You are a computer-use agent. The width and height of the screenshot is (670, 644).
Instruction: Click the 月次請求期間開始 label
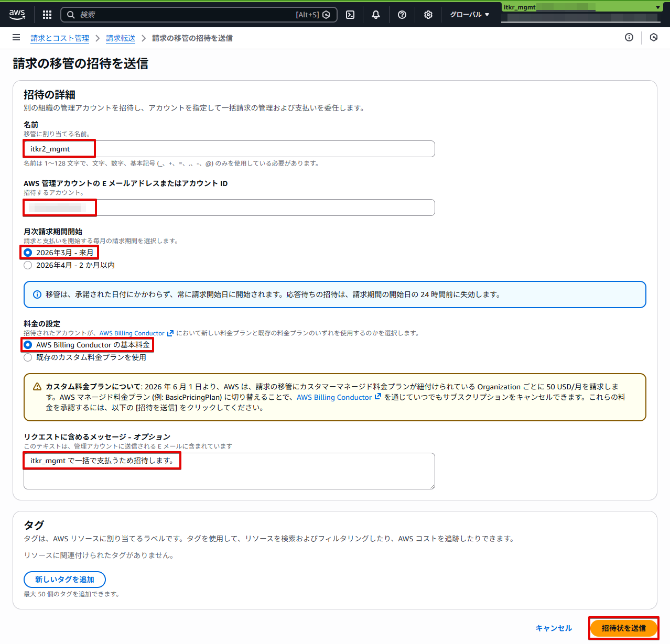tap(53, 232)
